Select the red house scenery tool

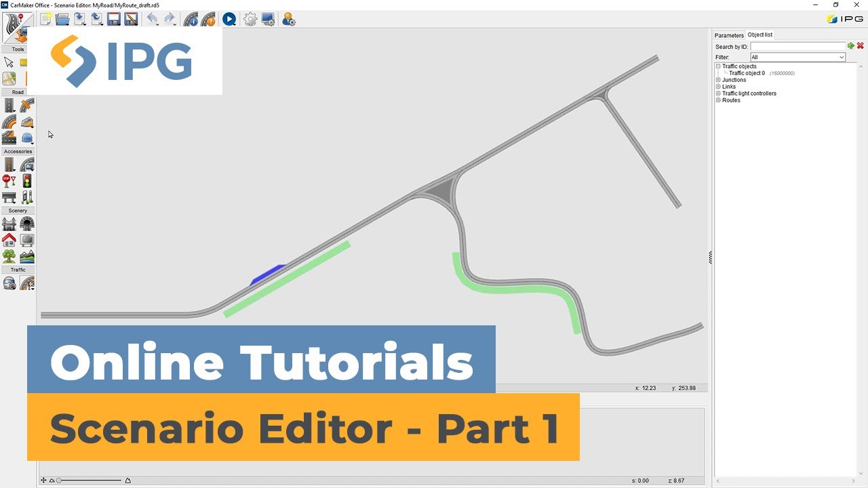click(x=9, y=240)
